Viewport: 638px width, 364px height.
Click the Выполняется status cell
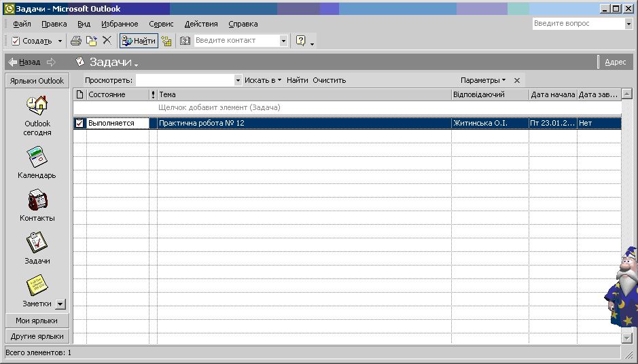pos(118,123)
